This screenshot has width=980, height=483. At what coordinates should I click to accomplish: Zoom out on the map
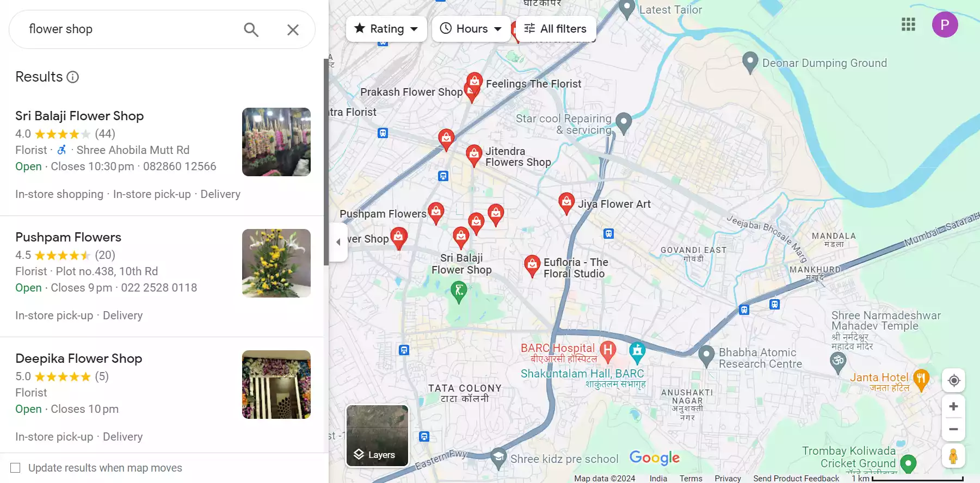(x=953, y=429)
